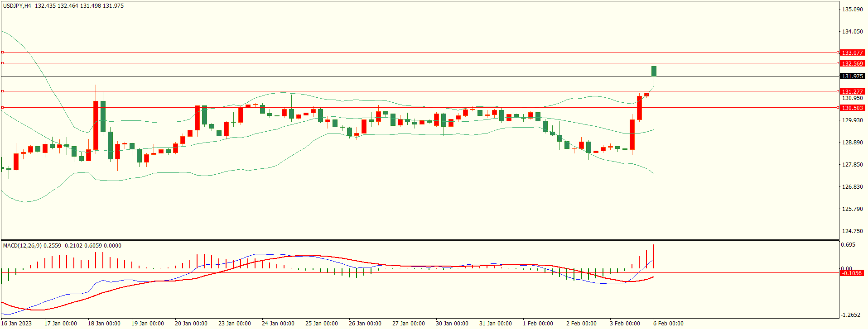Click left anchor handle of 131.277 line

[x=2, y=91]
